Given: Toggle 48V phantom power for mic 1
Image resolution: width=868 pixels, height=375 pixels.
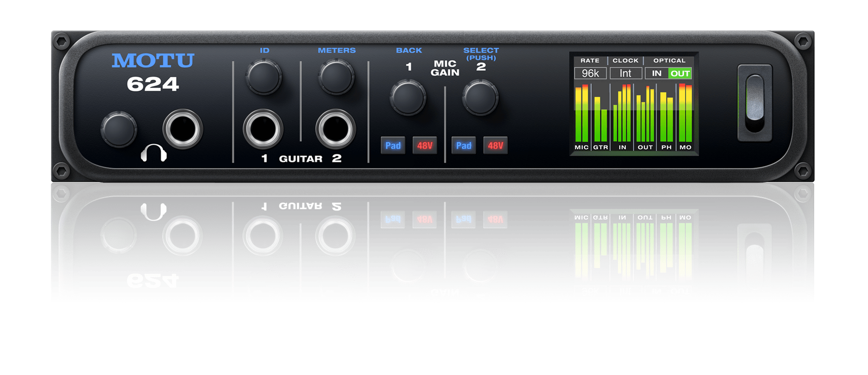Looking at the screenshot, I should [425, 146].
